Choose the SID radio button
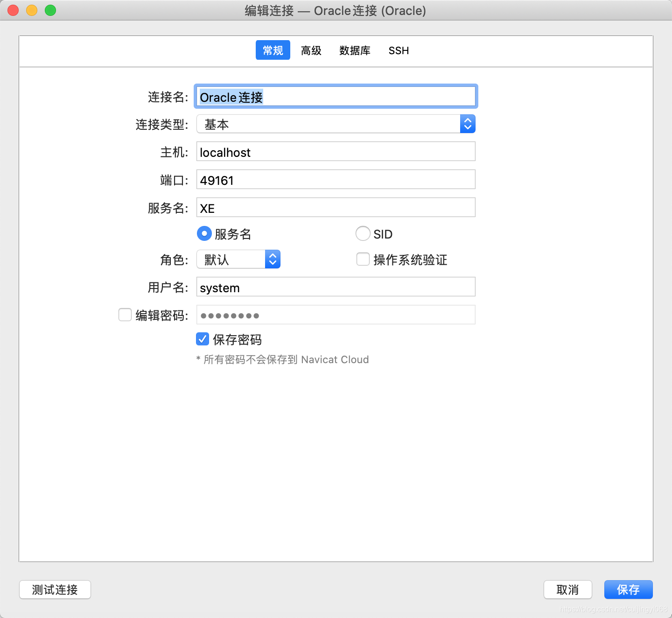672x618 pixels. 363,233
